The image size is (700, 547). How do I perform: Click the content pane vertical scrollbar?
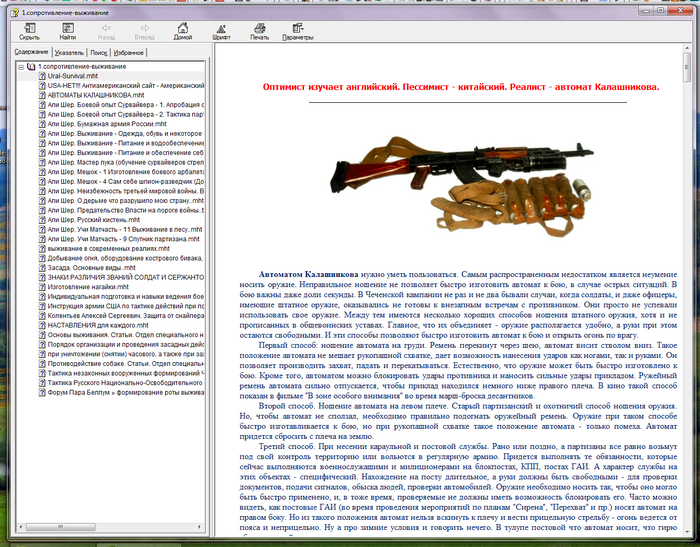coord(691,300)
